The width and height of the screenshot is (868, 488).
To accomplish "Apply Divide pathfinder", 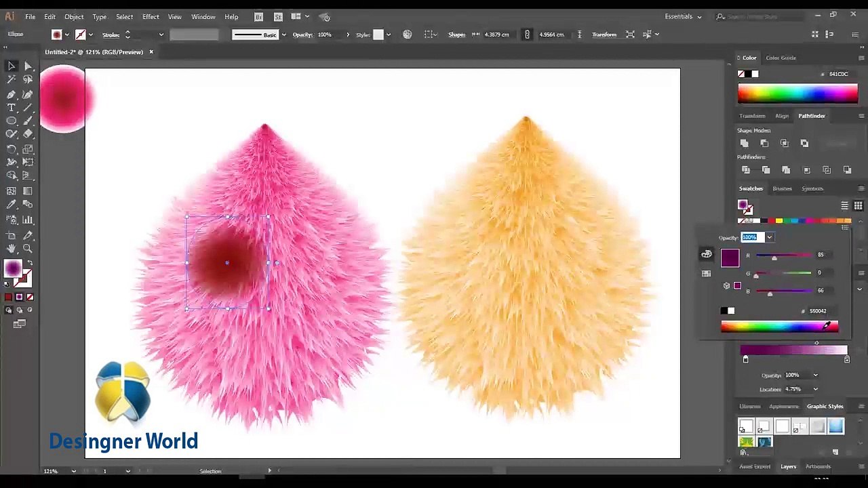I will pos(746,169).
